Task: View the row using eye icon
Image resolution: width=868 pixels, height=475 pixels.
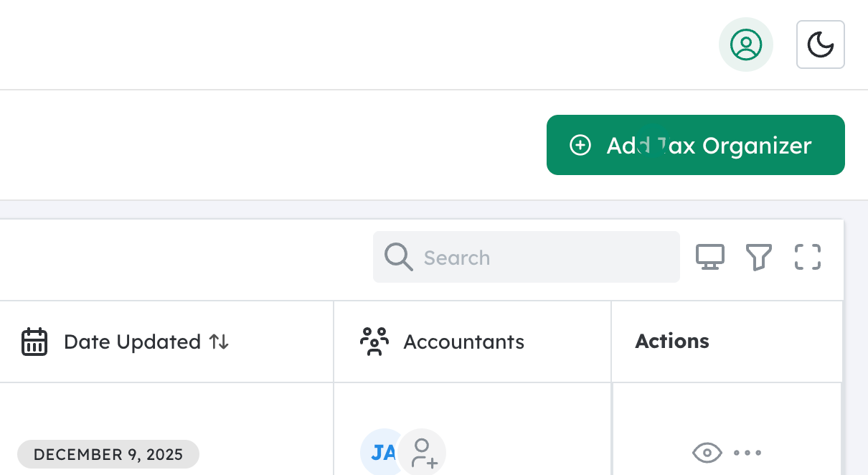Action: pyautogui.click(x=707, y=453)
